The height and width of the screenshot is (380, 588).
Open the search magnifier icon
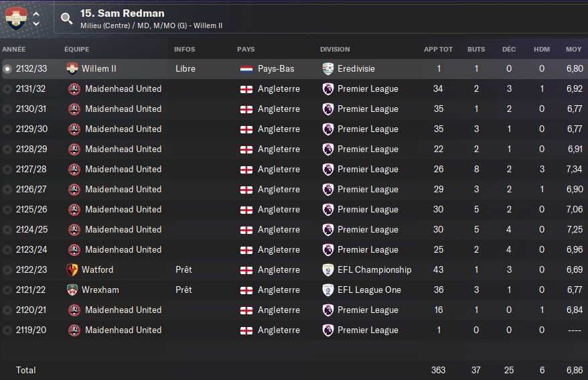coord(66,19)
